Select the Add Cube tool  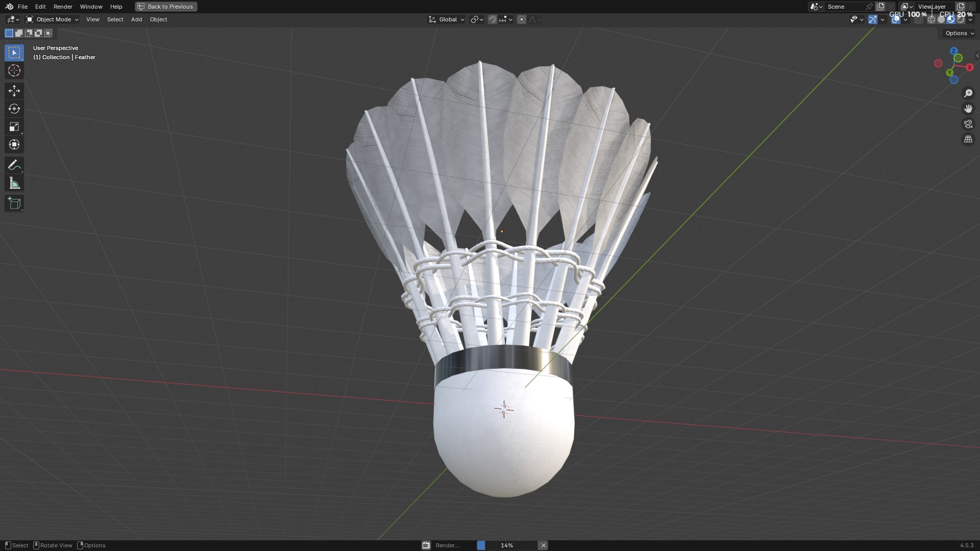pos(14,203)
